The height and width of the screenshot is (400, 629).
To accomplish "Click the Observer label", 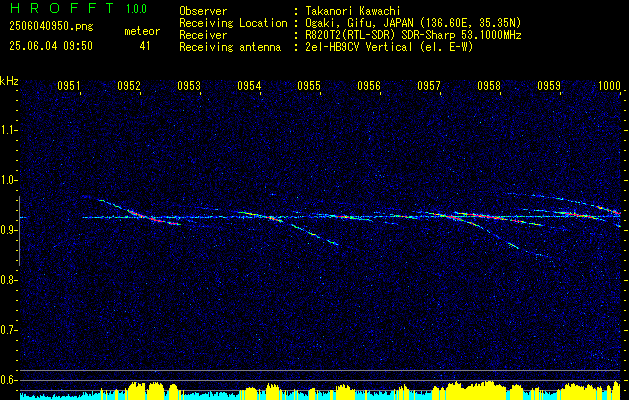I will 203,11.
